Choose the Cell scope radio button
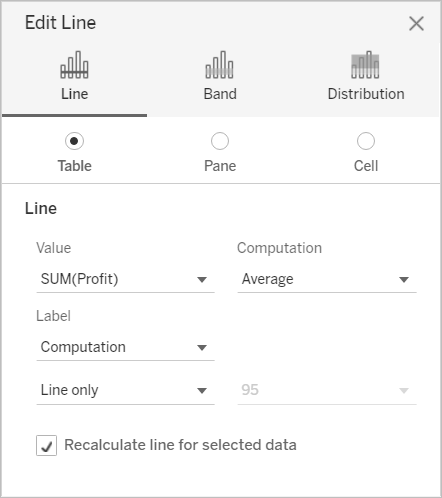 coord(366,141)
